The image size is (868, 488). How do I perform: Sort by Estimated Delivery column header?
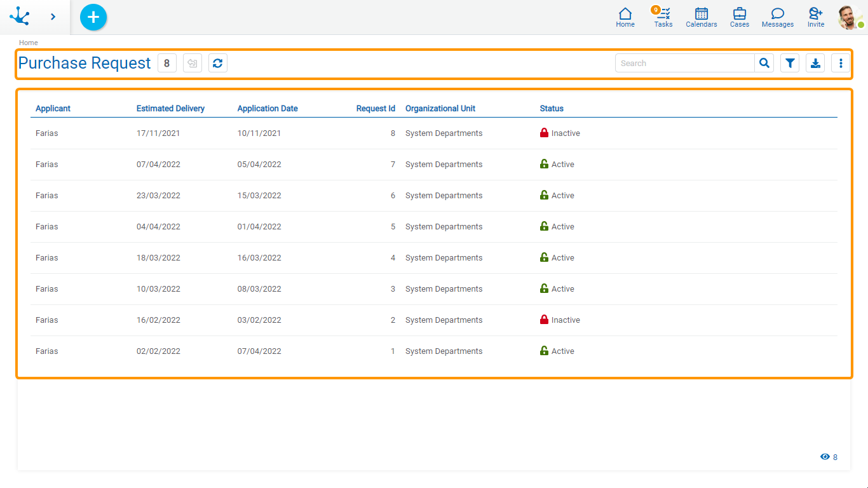click(x=170, y=109)
